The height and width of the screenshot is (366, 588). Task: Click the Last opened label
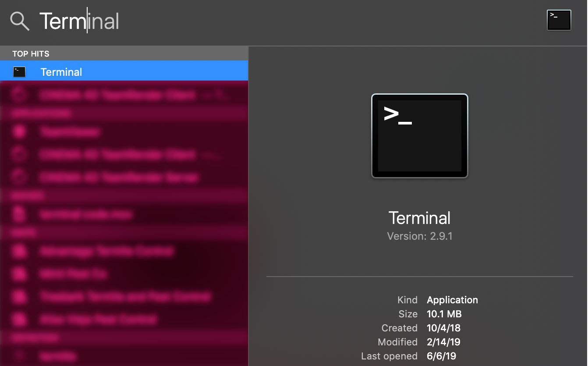click(389, 356)
